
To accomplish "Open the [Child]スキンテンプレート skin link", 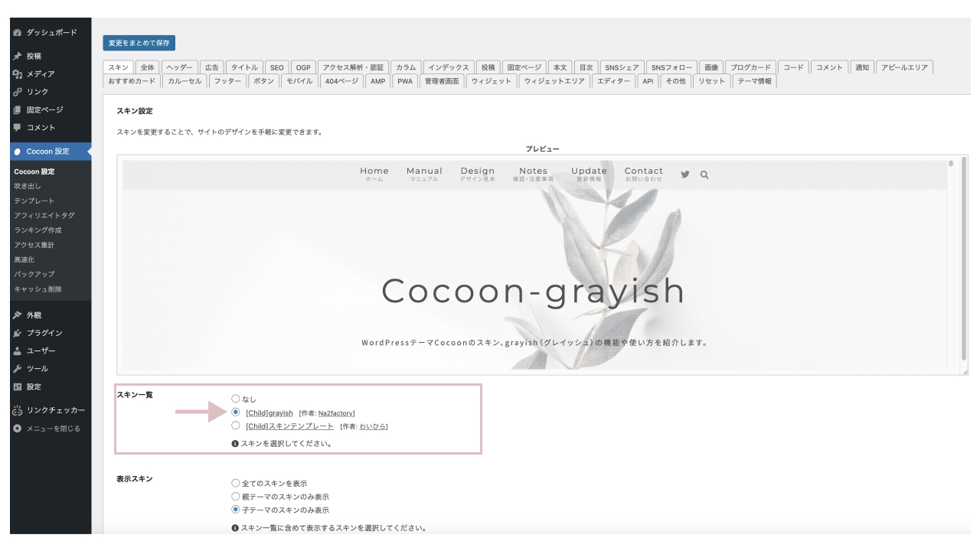I will pos(290,425).
